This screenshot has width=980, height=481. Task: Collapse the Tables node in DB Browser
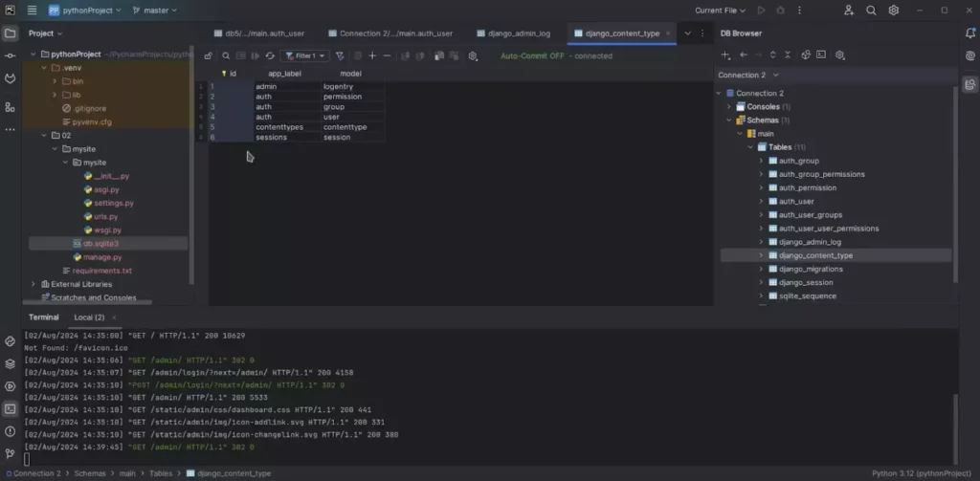750,147
